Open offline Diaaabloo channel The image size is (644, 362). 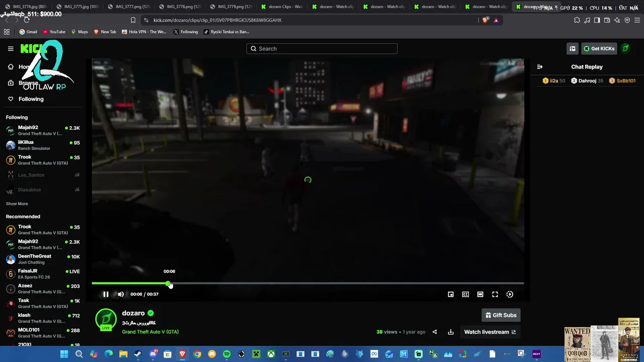tap(43, 190)
